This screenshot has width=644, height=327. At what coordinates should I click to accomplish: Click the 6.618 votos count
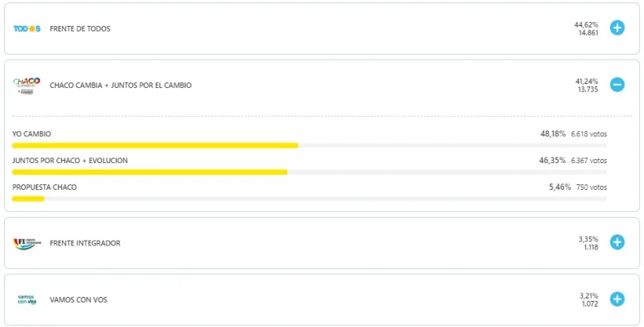[x=589, y=134]
